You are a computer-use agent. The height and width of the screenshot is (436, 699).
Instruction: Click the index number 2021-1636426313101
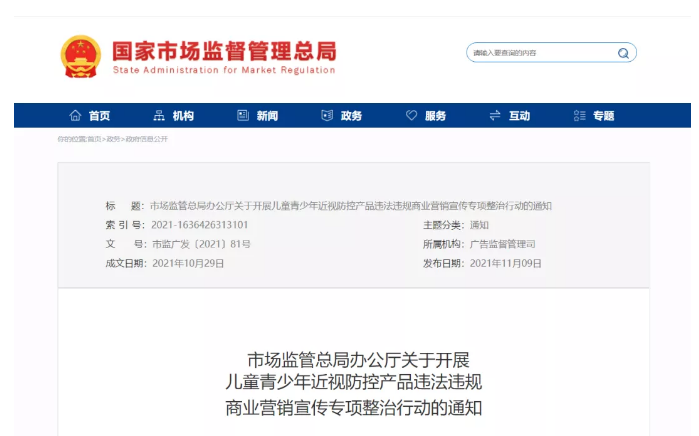click(x=200, y=225)
